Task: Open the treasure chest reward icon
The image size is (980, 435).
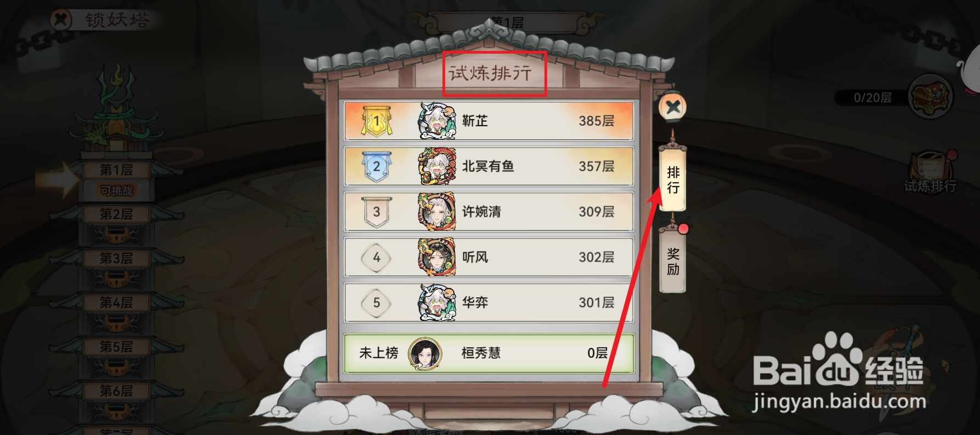Action: coord(931,97)
